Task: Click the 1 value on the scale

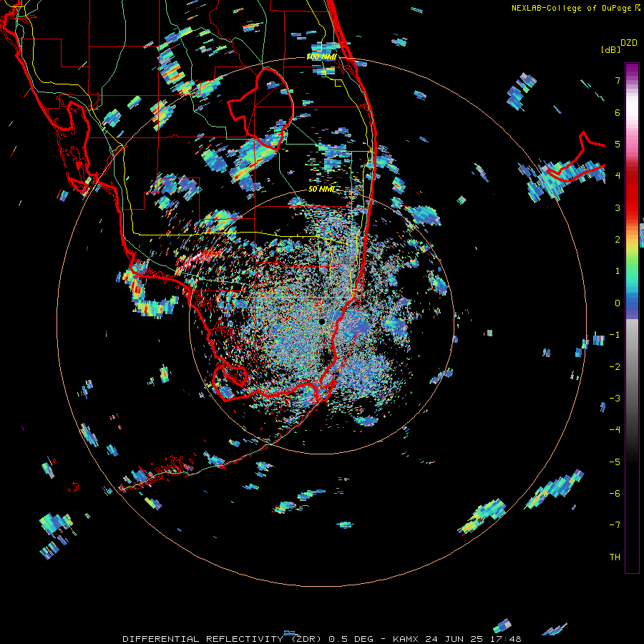Action: tap(618, 271)
